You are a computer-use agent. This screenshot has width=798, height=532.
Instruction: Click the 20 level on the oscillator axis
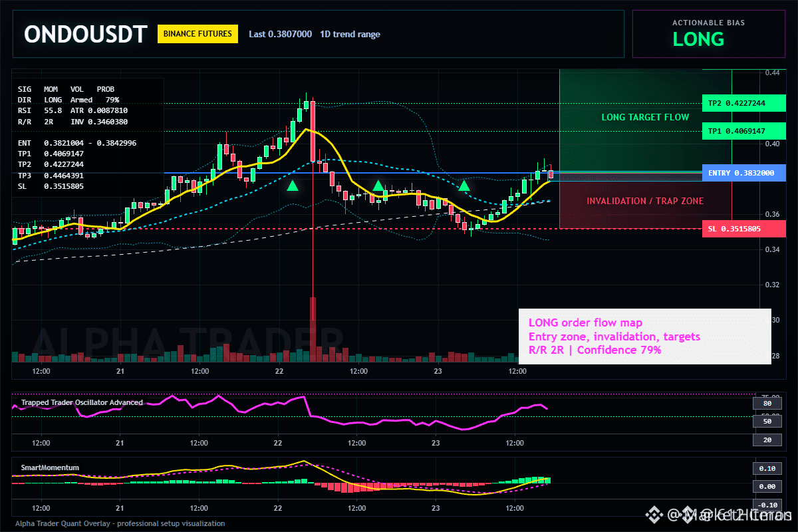(x=766, y=440)
